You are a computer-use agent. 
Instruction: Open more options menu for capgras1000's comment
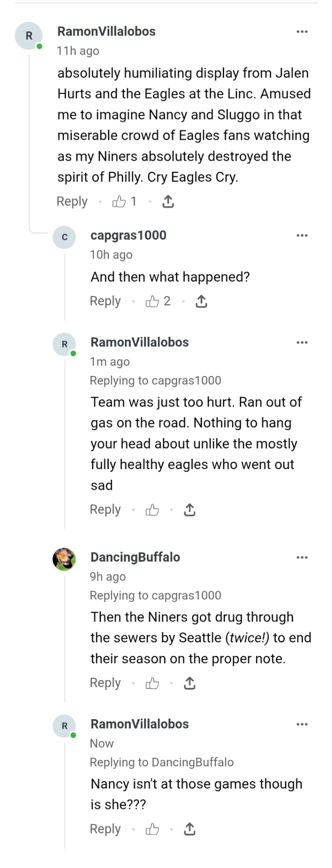(302, 236)
